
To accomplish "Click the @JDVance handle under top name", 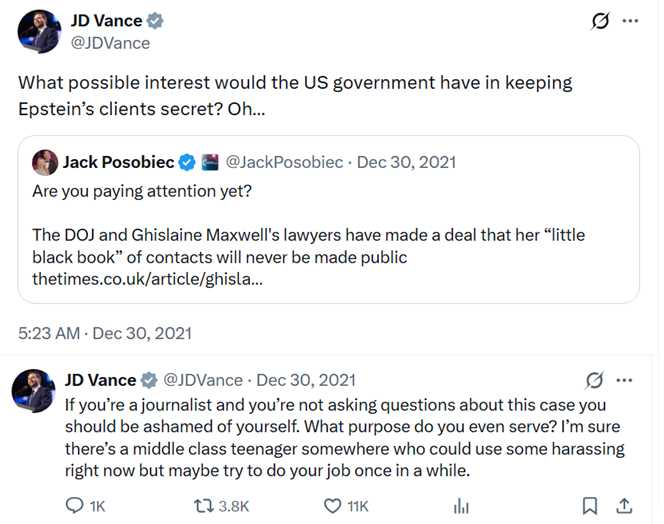I will pyautogui.click(x=110, y=43).
